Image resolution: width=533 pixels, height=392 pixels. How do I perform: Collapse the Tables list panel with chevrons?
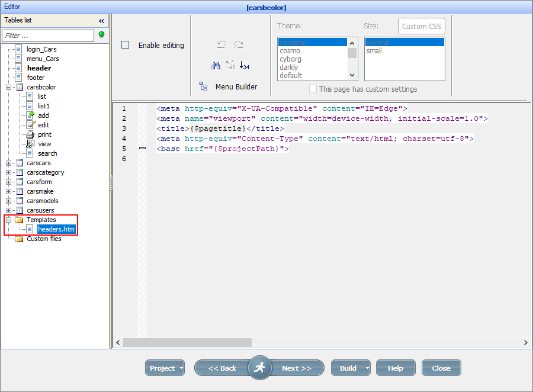pos(101,20)
